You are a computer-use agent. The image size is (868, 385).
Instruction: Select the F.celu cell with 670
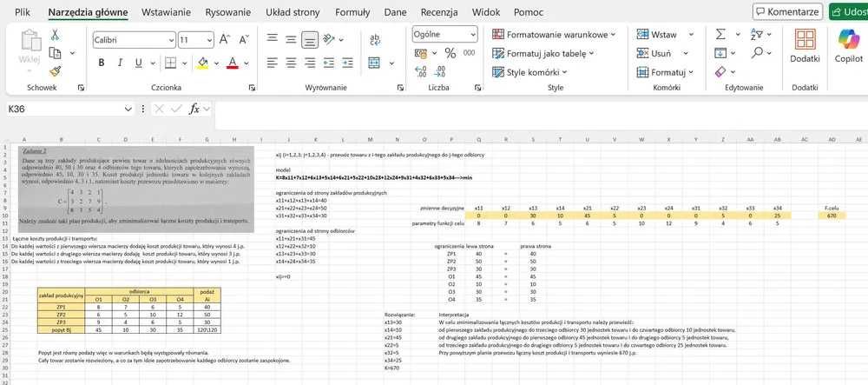(832, 215)
